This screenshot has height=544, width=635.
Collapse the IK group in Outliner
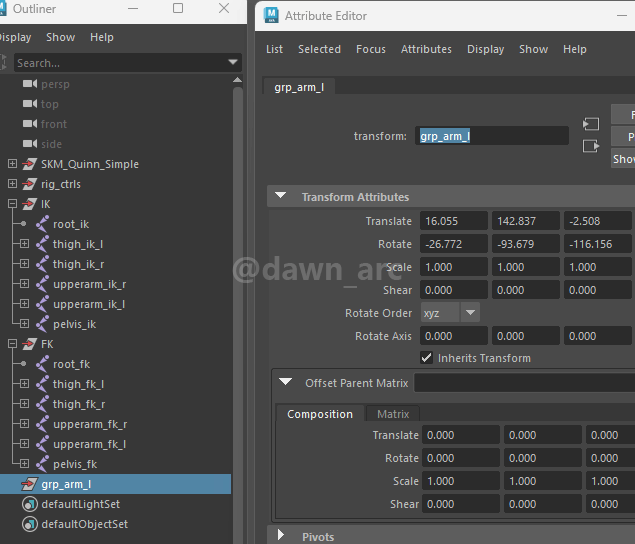coord(12,204)
